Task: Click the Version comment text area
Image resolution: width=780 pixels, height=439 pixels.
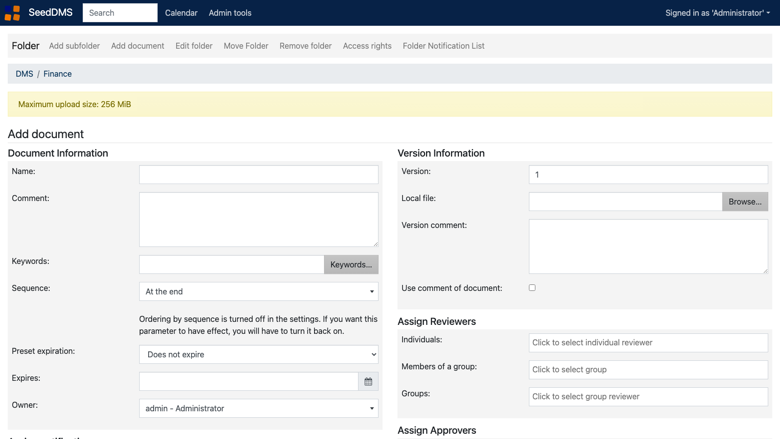Action: pyautogui.click(x=648, y=247)
